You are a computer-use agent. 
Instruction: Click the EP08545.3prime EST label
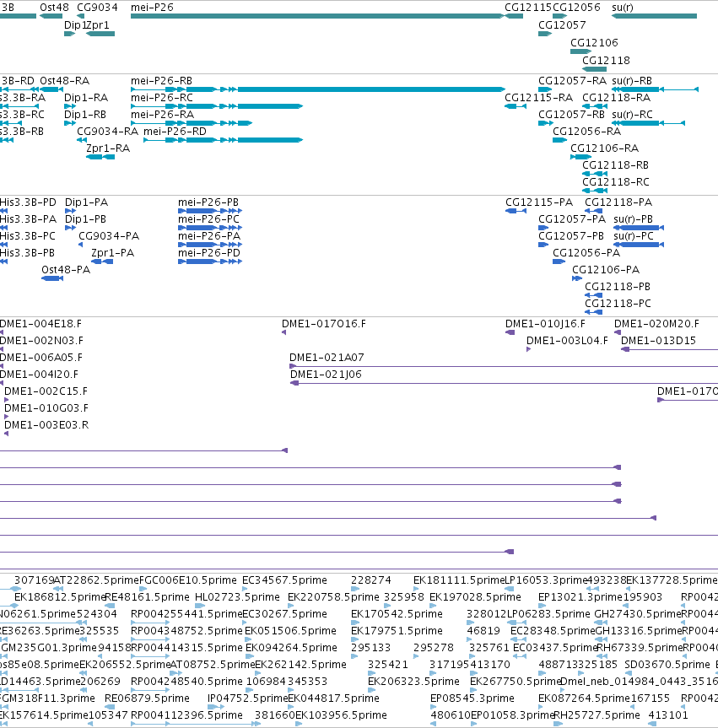point(472,698)
